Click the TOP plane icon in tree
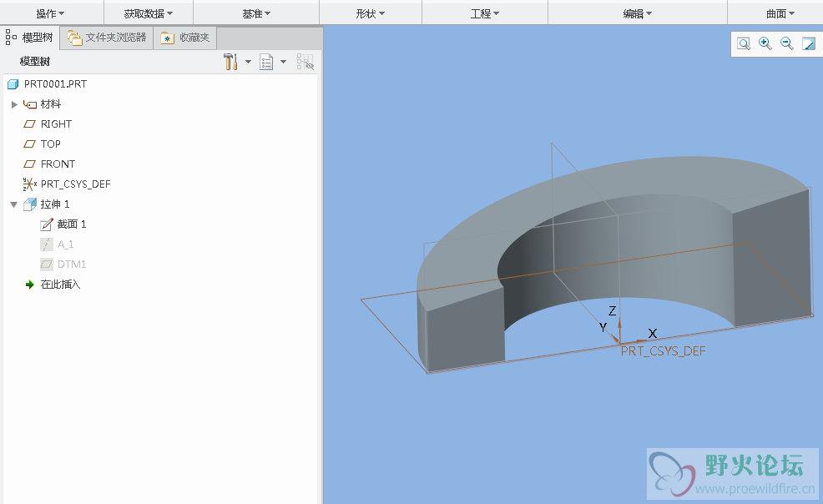This screenshot has width=823, height=504. (30, 144)
